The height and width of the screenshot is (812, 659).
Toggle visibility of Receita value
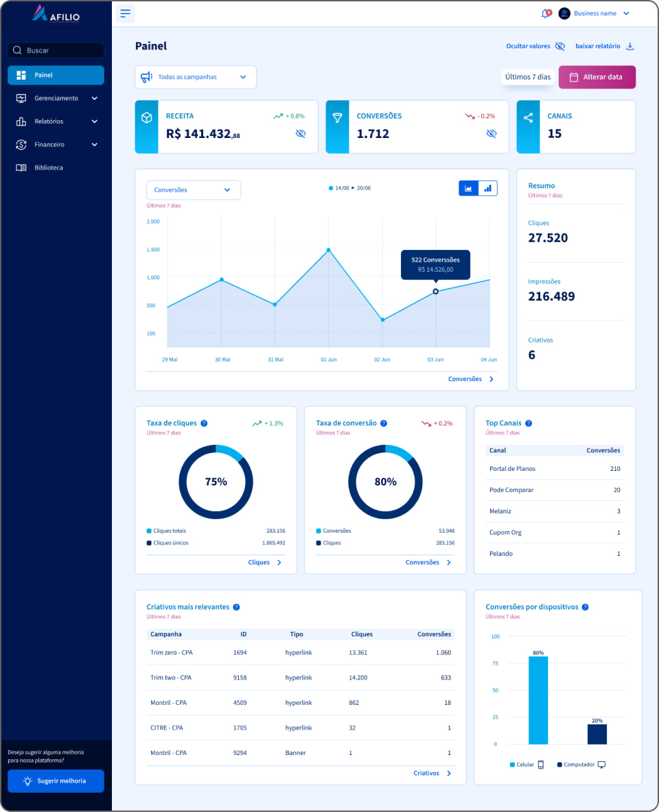300,134
